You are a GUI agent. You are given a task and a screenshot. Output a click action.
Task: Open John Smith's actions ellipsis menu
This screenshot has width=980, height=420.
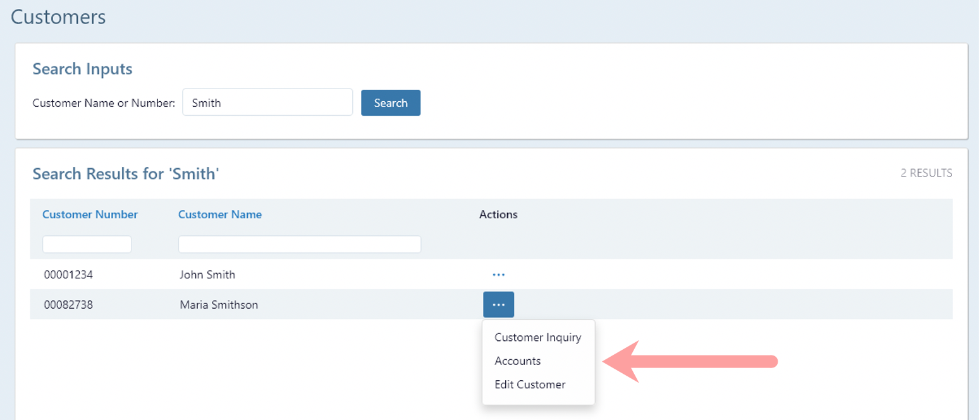click(498, 275)
